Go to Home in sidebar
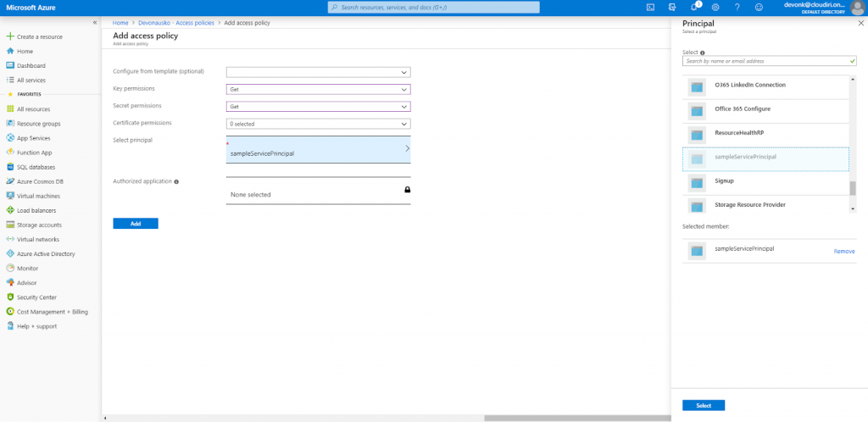The width and height of the screenshot is (868, 422). click(x=25, y=51)
